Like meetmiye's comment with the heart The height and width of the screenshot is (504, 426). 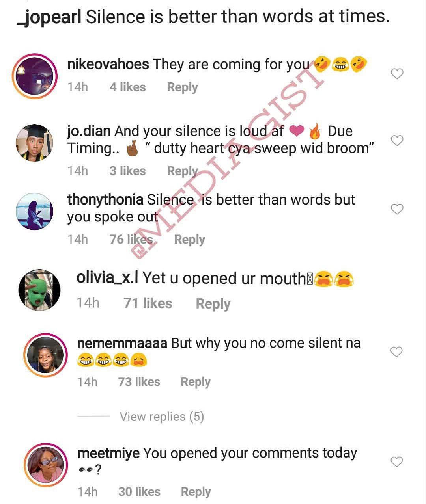pos(396,461)
